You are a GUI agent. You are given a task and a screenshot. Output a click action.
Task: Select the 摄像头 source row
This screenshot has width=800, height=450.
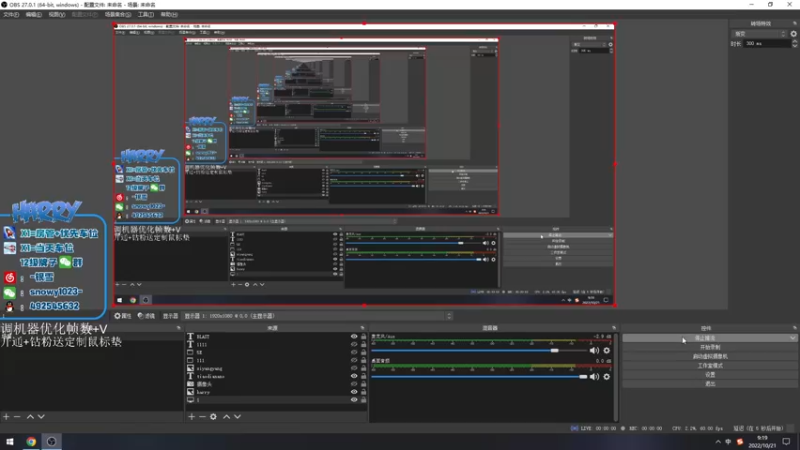[276, 384]
